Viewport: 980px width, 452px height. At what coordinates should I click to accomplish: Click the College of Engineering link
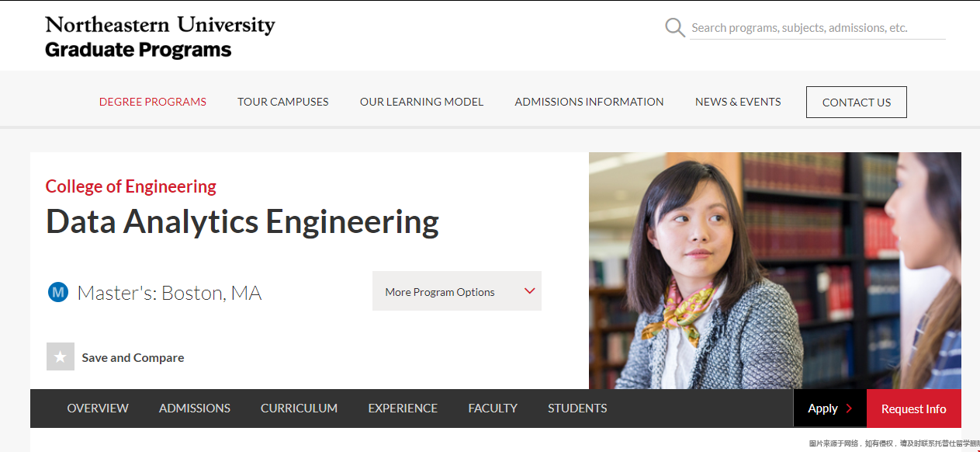click(130, 186)
